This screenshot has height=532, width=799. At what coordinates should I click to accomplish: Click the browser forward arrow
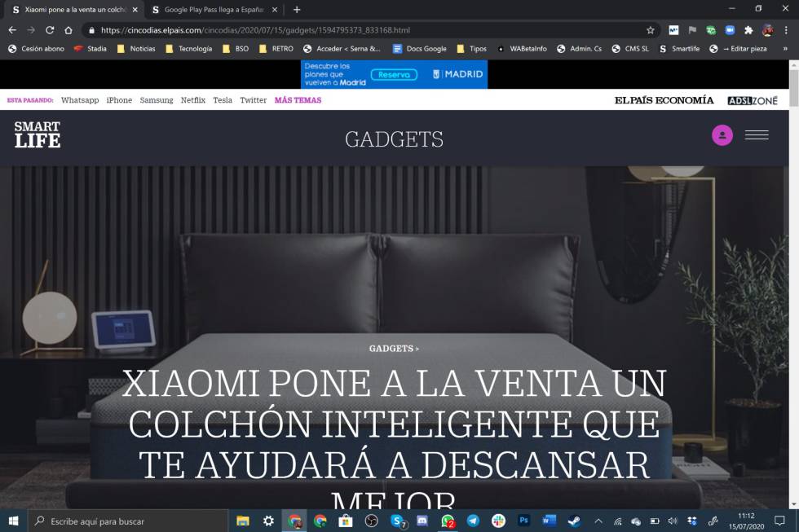click(31, 30)
